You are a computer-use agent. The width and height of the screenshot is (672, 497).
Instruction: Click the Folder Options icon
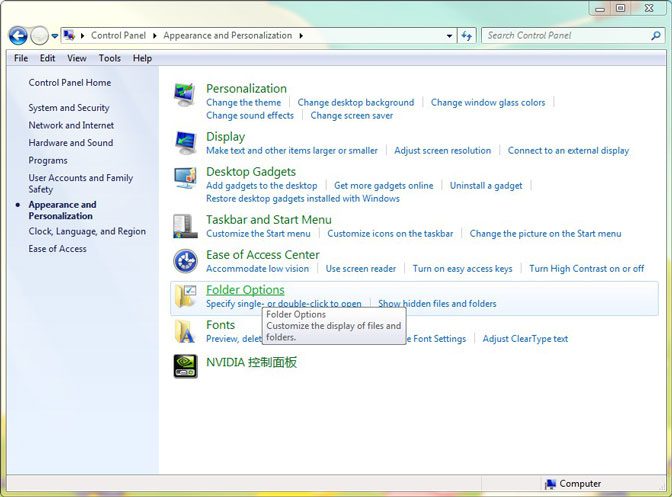pos(186,296)
